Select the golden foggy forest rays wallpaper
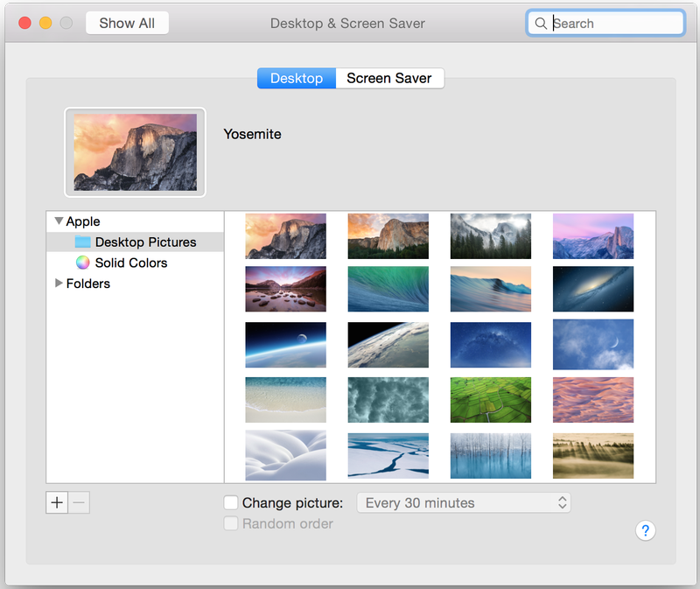Screen dimensions: 700x589 tap(593, 455)
